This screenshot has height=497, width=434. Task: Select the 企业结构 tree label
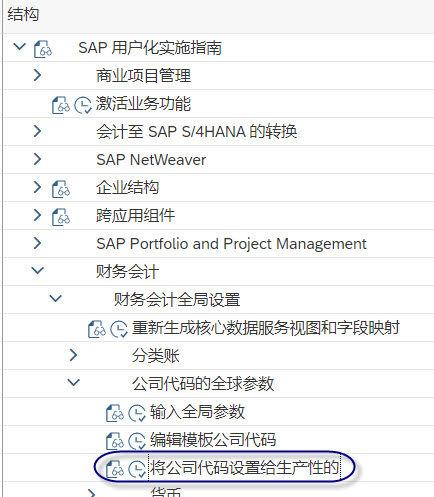click(128, 188)
